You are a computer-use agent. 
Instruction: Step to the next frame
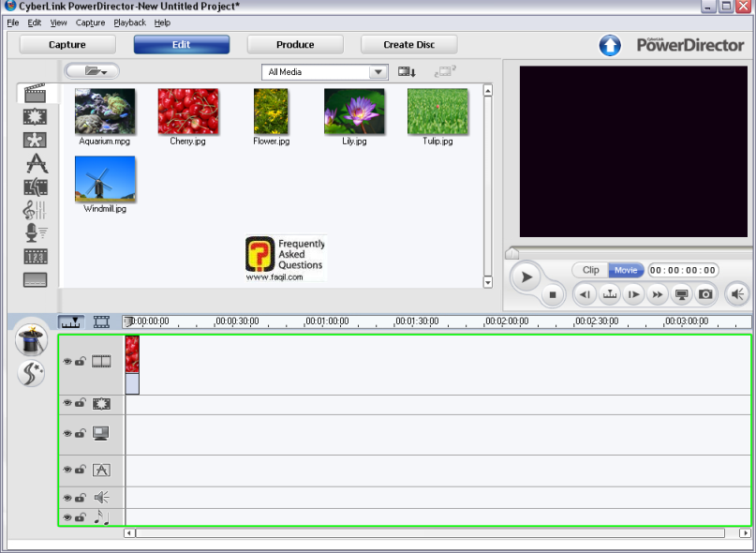click(633, 294)
